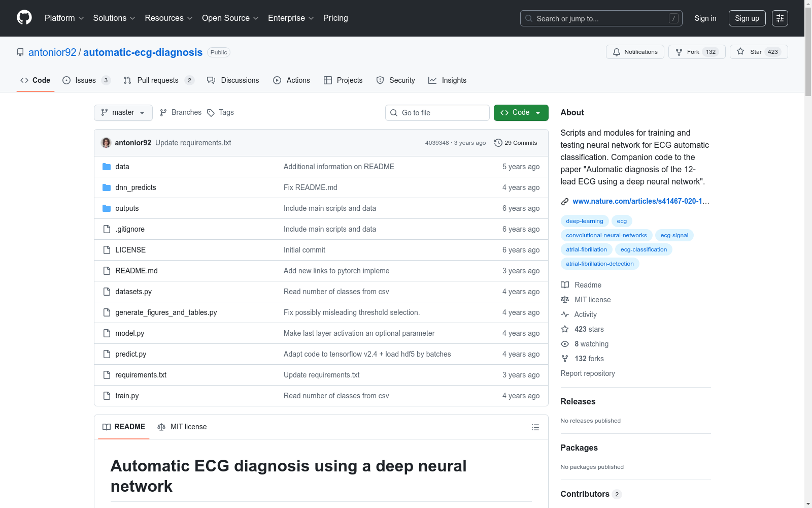
Task: Expand the Enterprise menu
Action: [x=291, y=18]
